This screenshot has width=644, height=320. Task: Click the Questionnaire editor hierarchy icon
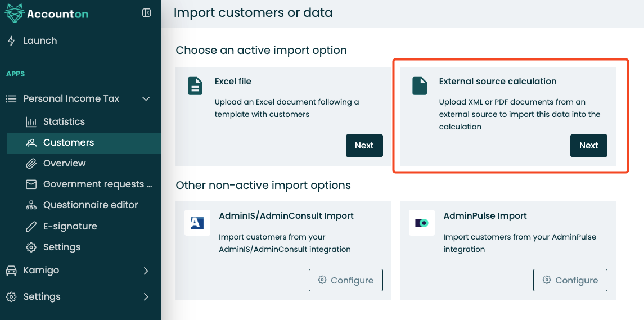(31, 205)
